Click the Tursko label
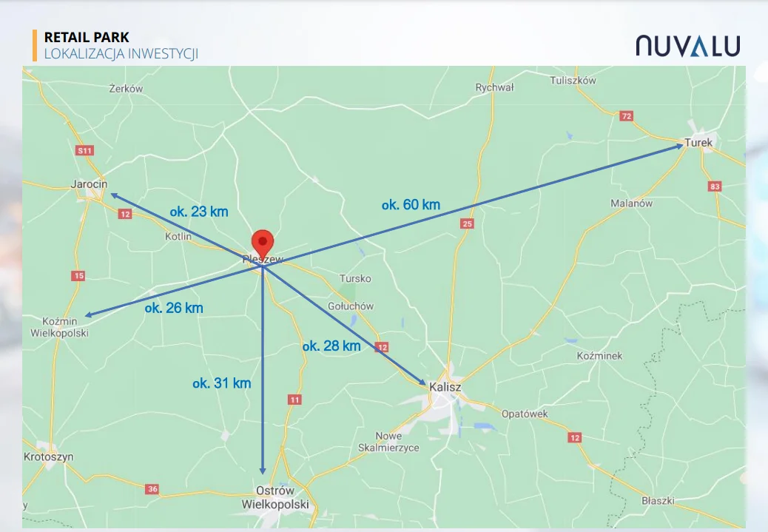Image resolution: width=768 pixels, height=532 pixels. pyautogui.click(x=356, y=278)
